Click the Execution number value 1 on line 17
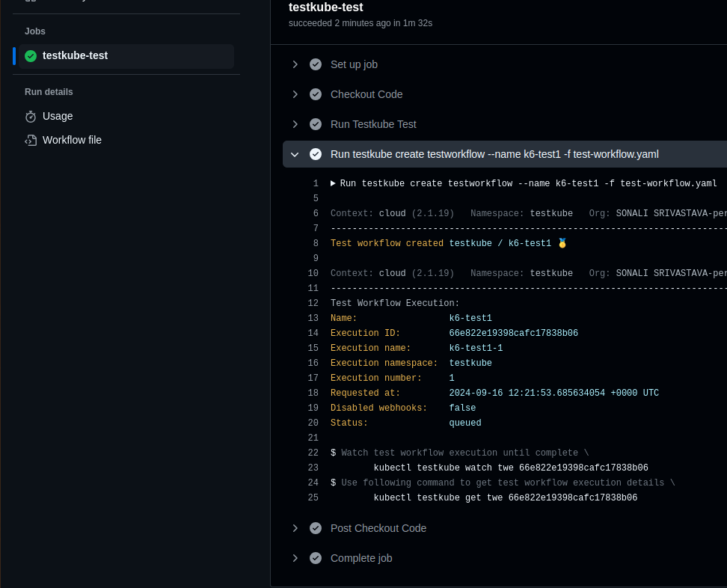 (x=452, y=378)
